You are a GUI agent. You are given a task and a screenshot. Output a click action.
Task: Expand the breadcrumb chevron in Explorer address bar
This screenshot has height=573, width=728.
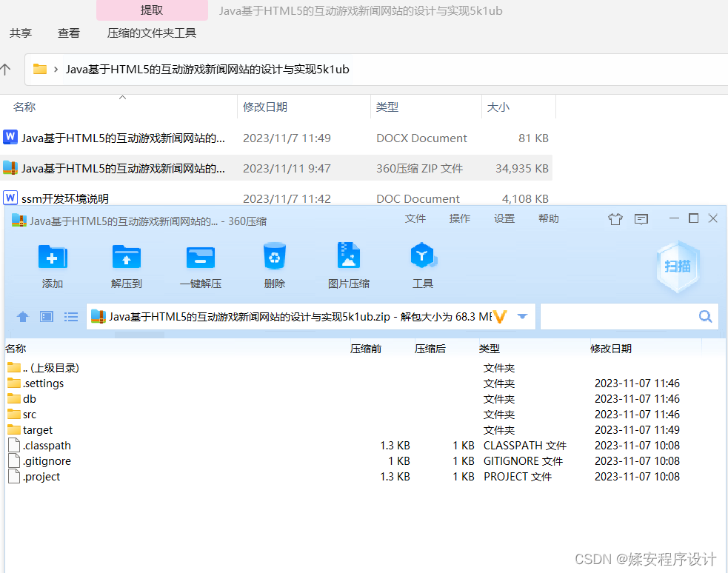(x=55, y=69)
